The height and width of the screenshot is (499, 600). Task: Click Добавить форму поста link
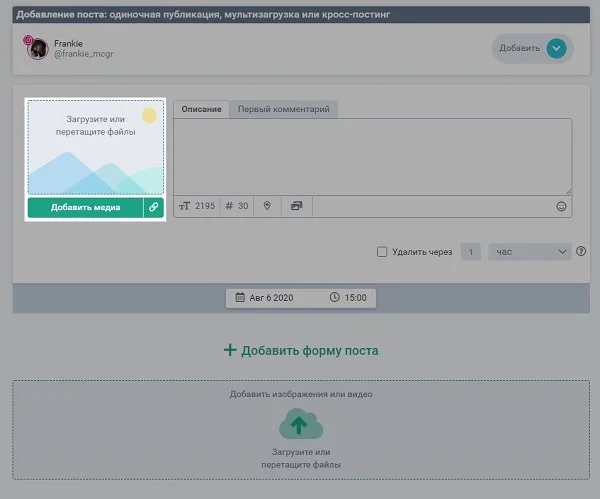point(301,350)
